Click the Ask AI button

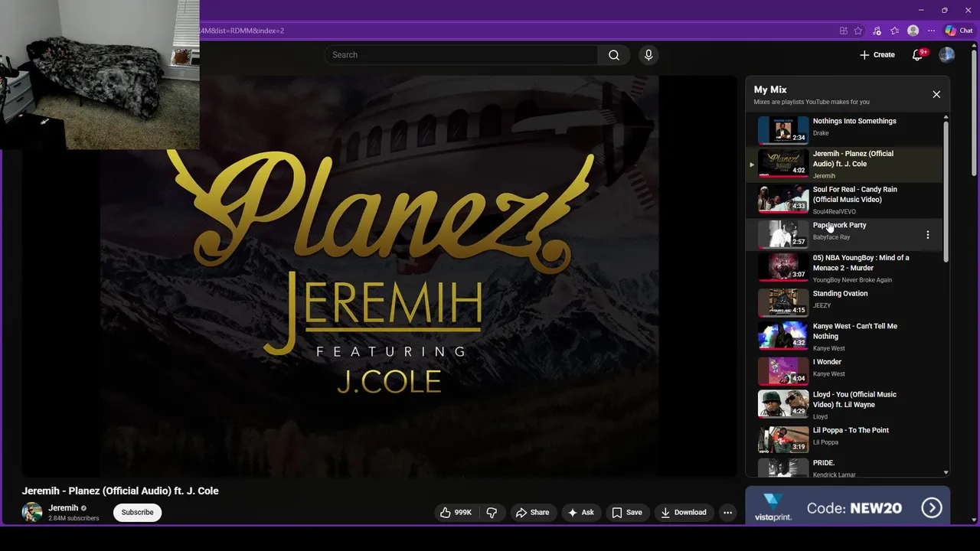coord(580,512)
